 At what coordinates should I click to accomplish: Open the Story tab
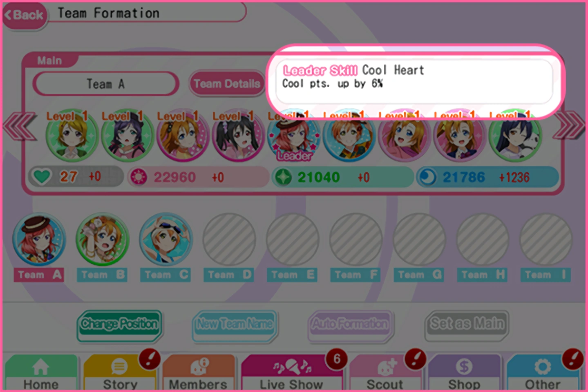(x=120, y=372)
